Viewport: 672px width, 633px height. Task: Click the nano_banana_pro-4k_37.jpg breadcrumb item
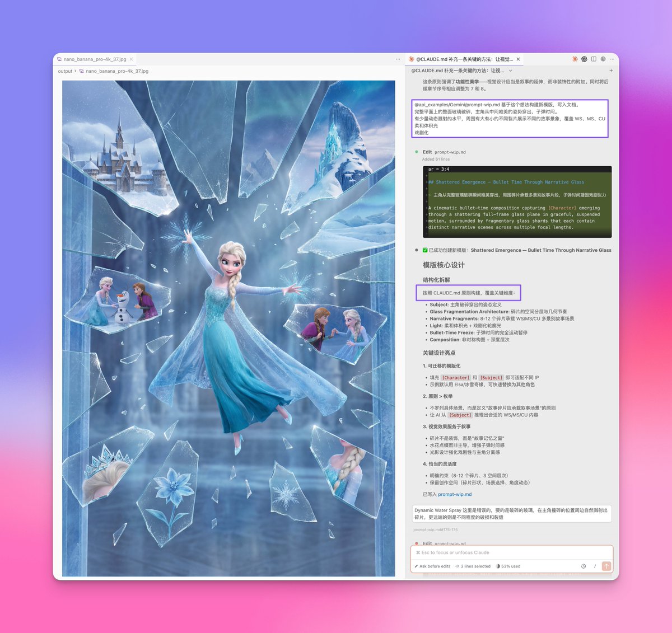coord(114,71)
